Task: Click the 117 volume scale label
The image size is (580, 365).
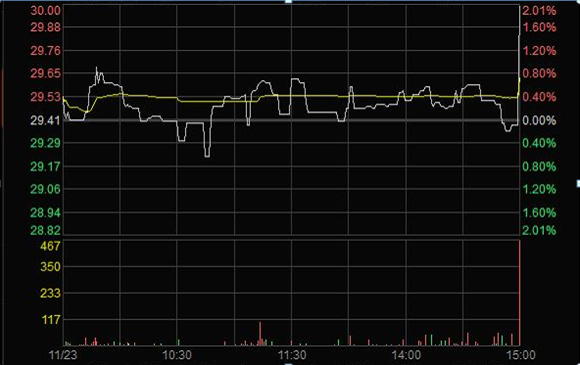Action: pos(51,320)
